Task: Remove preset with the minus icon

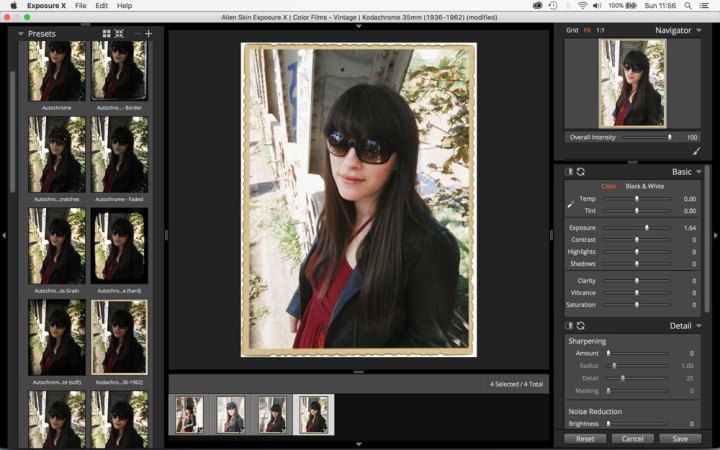Action: point(136,34)
